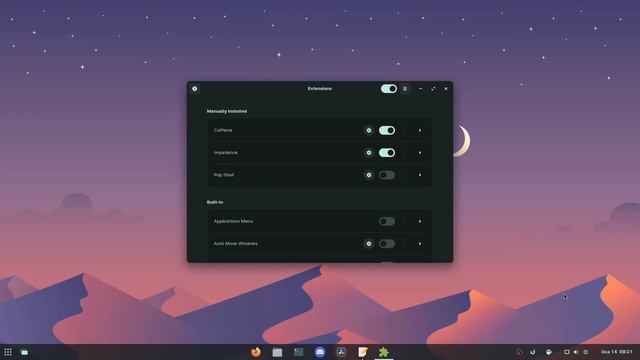Close the Extensions window
Viewport: 640px width, 360px height.
click(x=446, y=89)
